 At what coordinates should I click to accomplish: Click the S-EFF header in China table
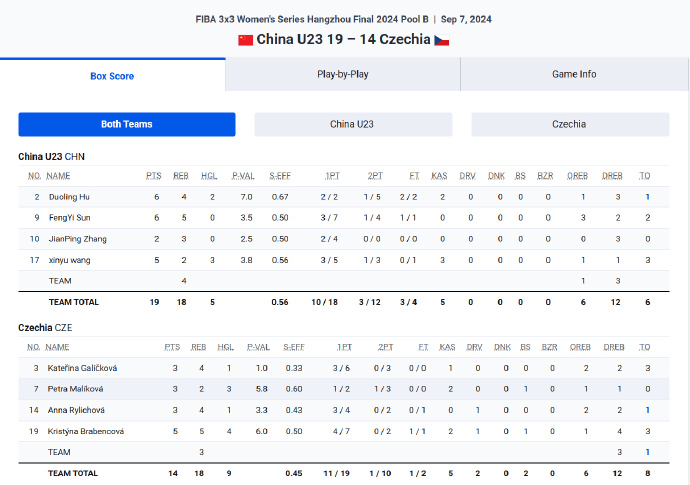tap(280, 176)
